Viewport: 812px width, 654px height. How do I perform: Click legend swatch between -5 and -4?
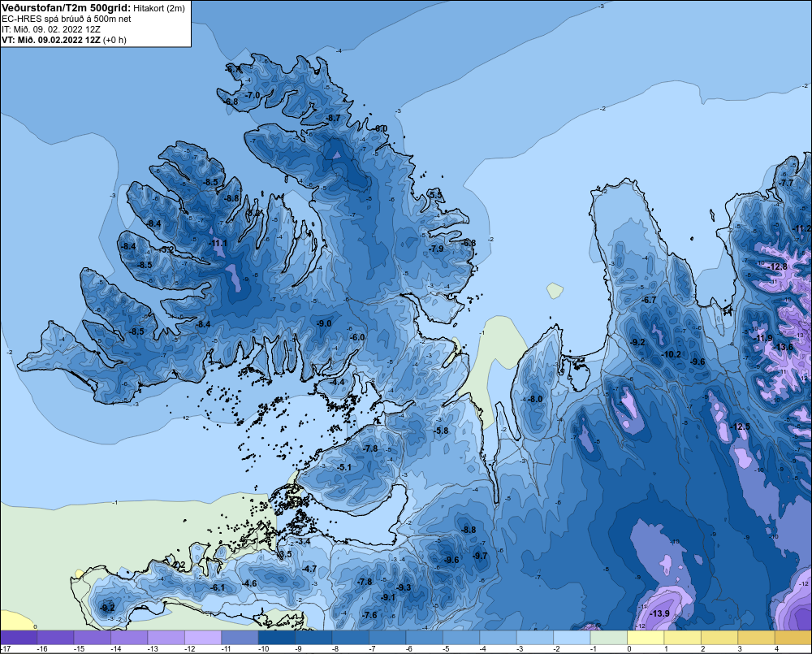[x=461, y=638]
